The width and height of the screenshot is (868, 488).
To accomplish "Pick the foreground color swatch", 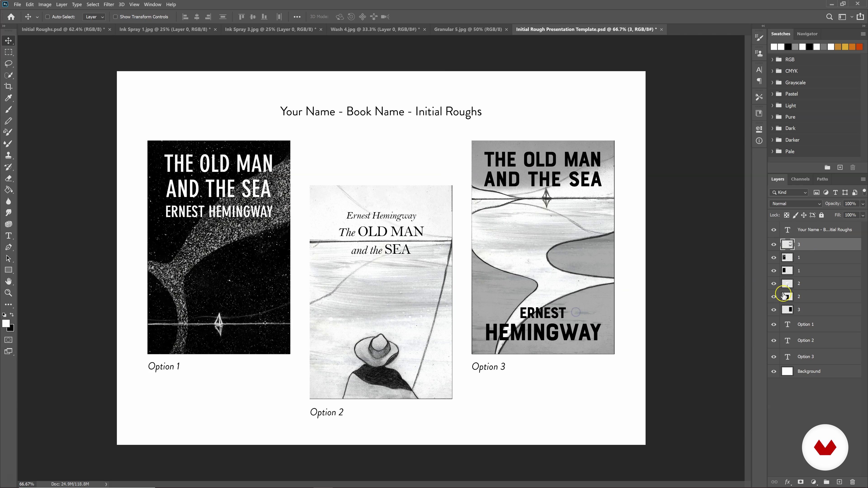I will coord(6,324).
